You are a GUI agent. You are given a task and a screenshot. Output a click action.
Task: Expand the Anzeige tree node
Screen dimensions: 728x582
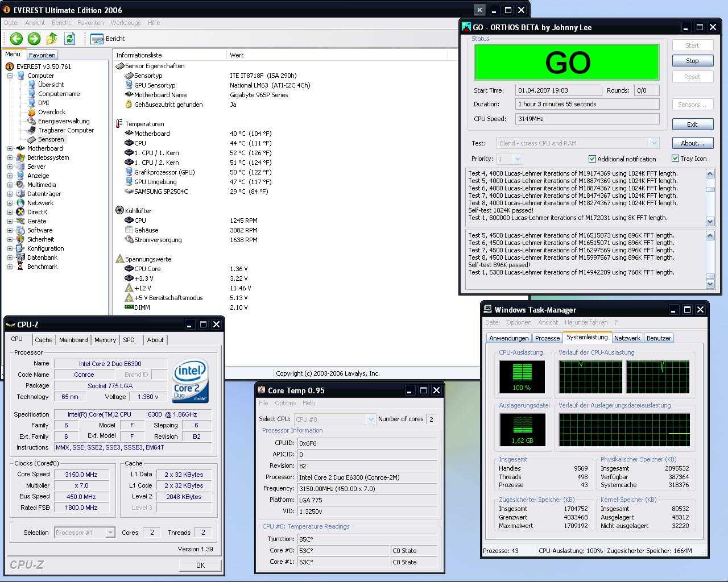[x=10, y=176]
